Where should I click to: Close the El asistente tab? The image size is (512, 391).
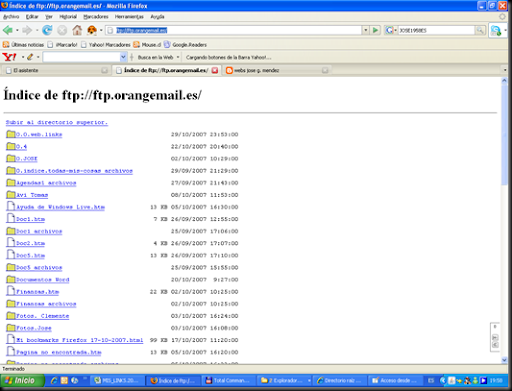tap(104, 70)
